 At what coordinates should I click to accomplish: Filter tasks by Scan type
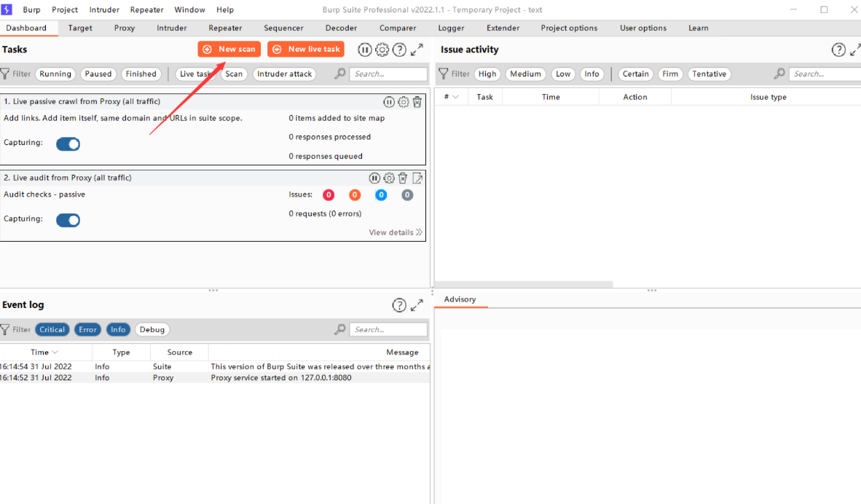(234, 74)
